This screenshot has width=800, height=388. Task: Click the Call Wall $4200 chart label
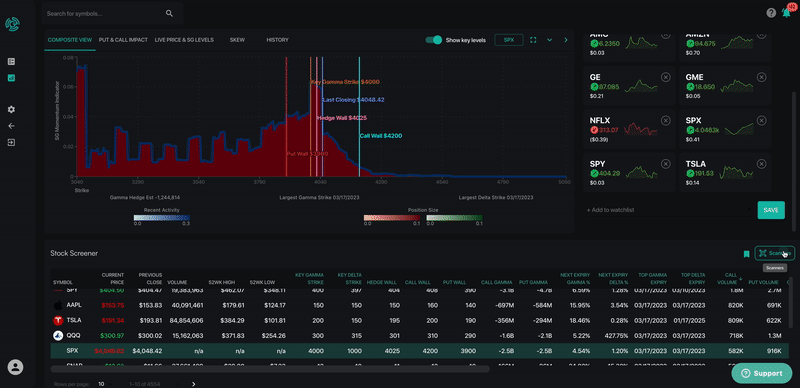click(381, 136)
